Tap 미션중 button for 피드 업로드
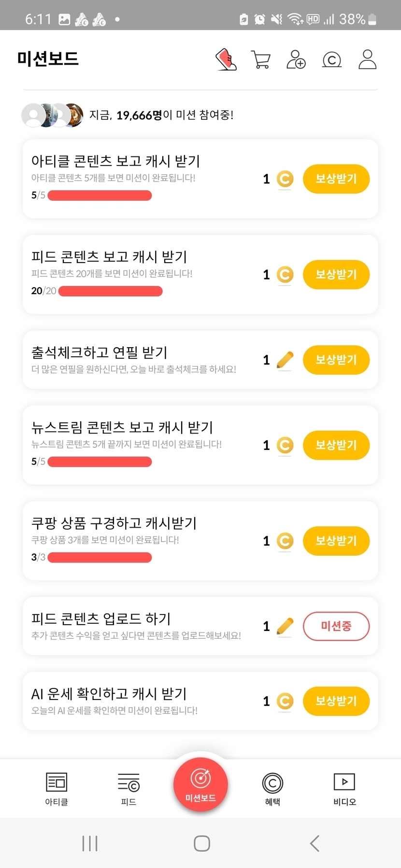This screenshot has width=401, height=868. pos(336,626)
